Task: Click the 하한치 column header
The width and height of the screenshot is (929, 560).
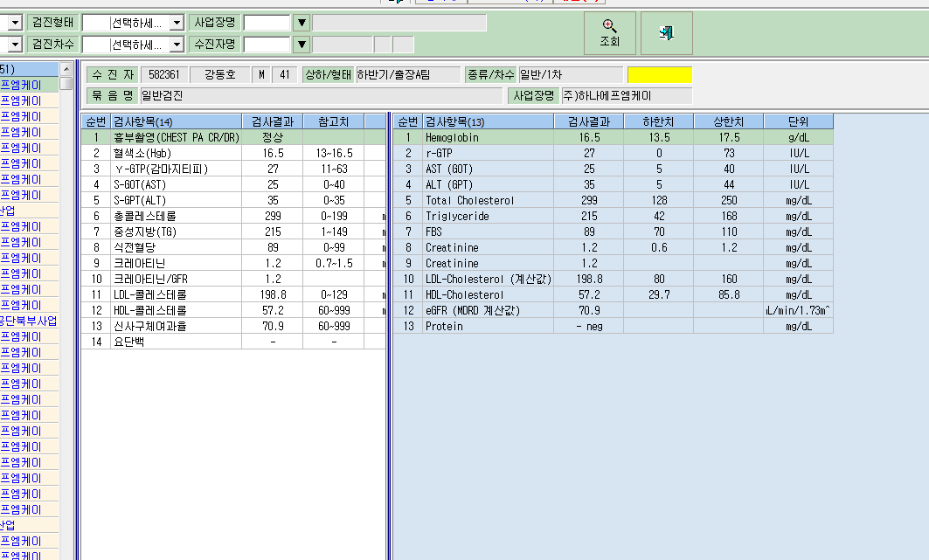Action: point(659,122)
